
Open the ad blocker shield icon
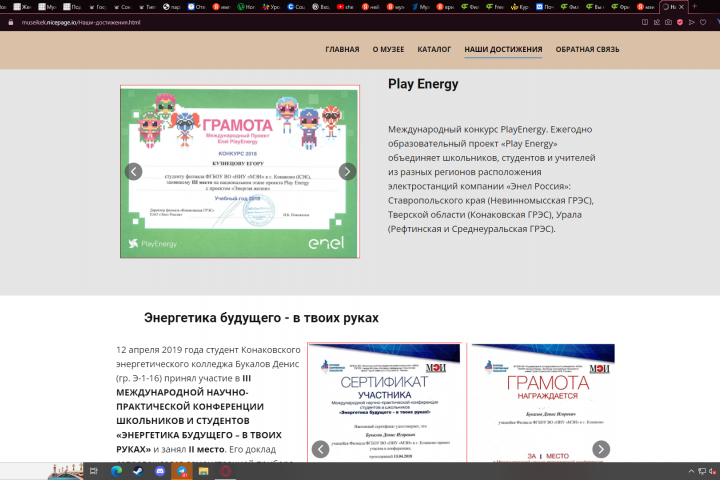(680, 22)
